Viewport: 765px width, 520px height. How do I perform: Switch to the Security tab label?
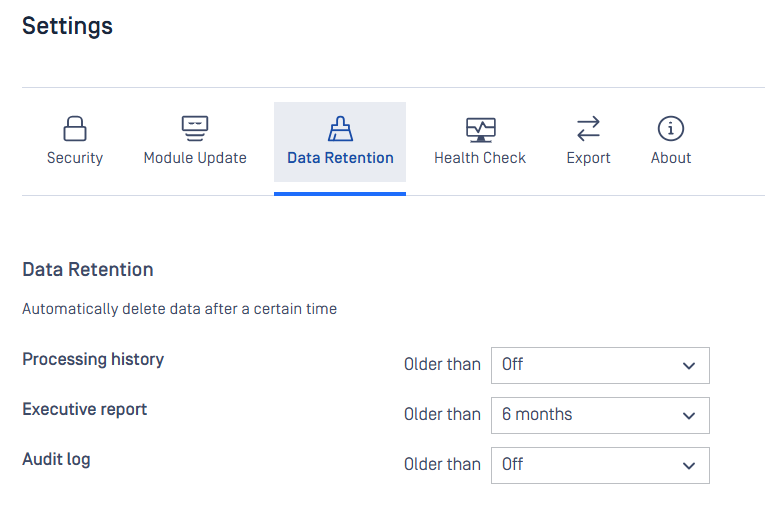click(75, 158)
